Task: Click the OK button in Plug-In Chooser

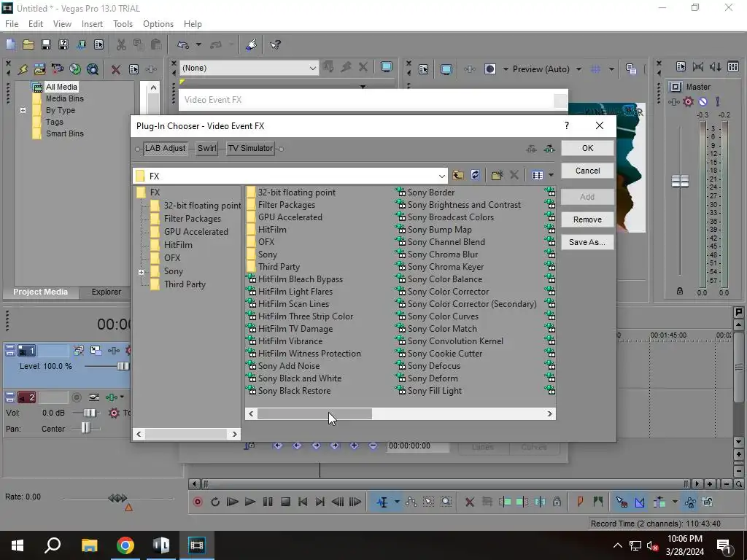Action: 587,148
